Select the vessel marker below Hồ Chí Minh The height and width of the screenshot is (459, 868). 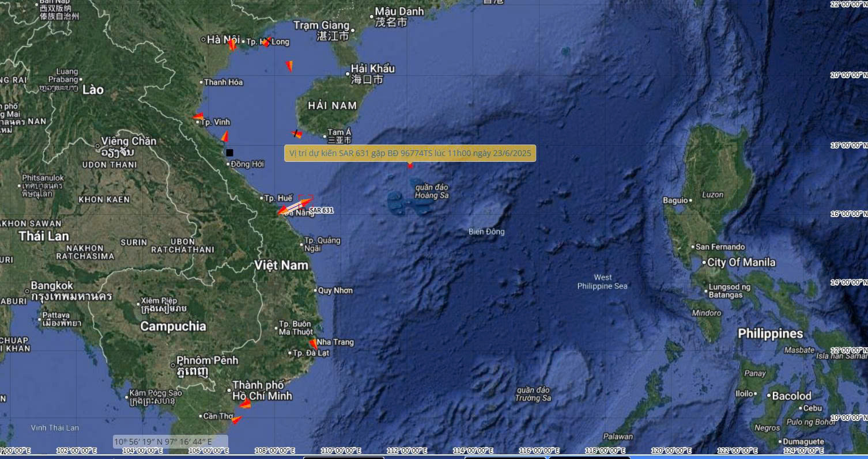(246, 404)
